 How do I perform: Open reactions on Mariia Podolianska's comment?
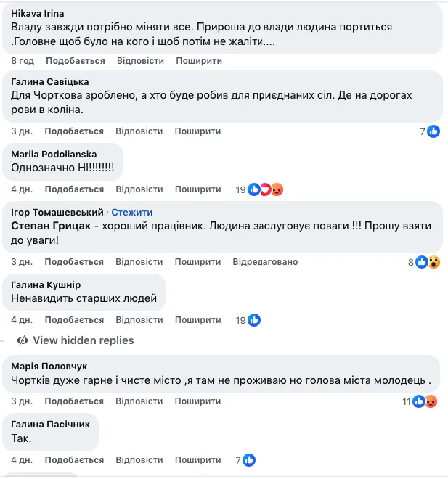pyautogui.click(x=265, y=189)
